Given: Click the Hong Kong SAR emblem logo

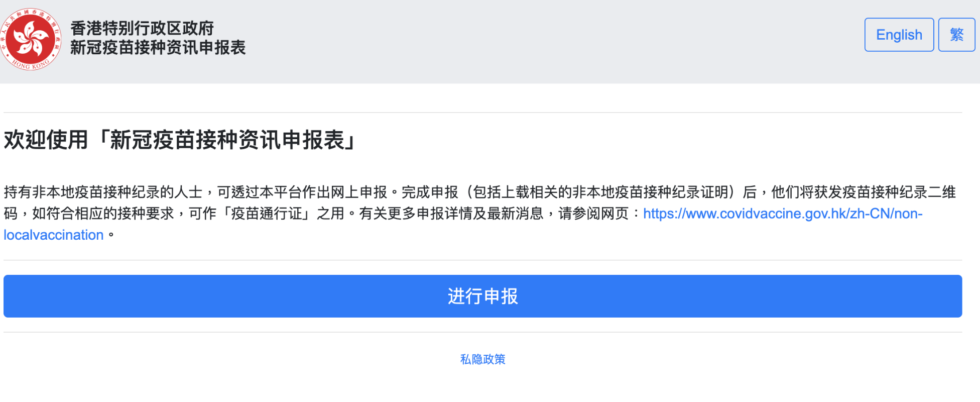Looking at the screenshot, I should [31, 38].
